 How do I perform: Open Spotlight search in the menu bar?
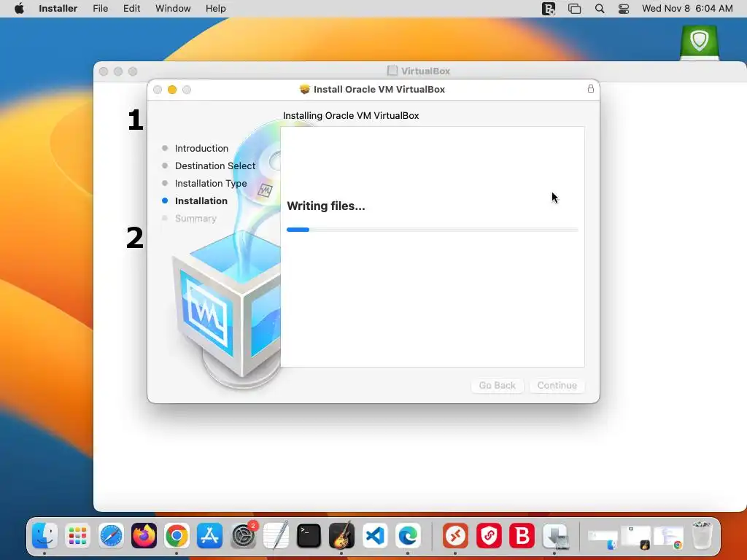[600, 9]
